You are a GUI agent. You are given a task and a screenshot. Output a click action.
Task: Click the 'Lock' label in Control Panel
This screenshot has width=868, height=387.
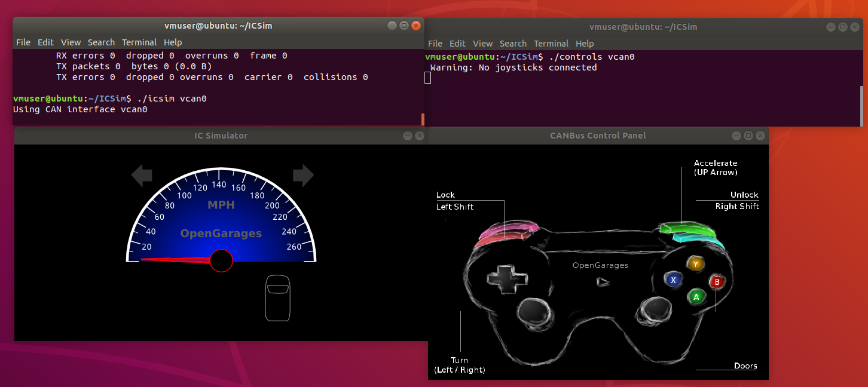point(445,195)
